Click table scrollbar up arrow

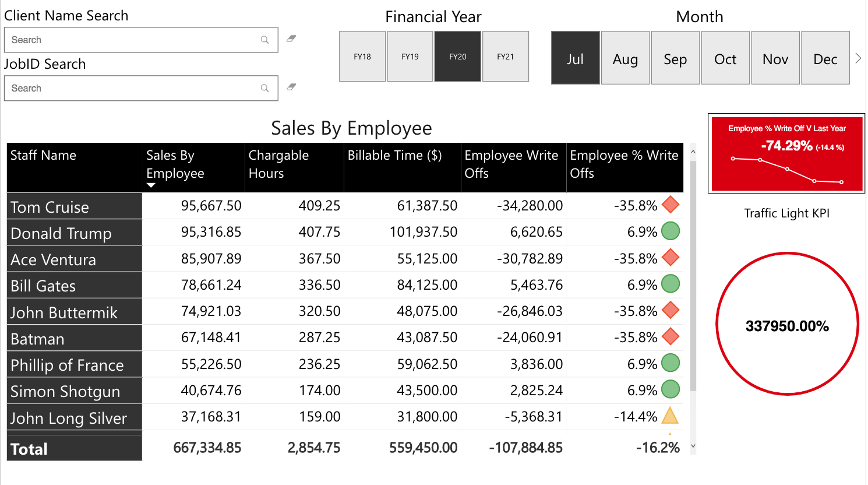pos(693,152)
